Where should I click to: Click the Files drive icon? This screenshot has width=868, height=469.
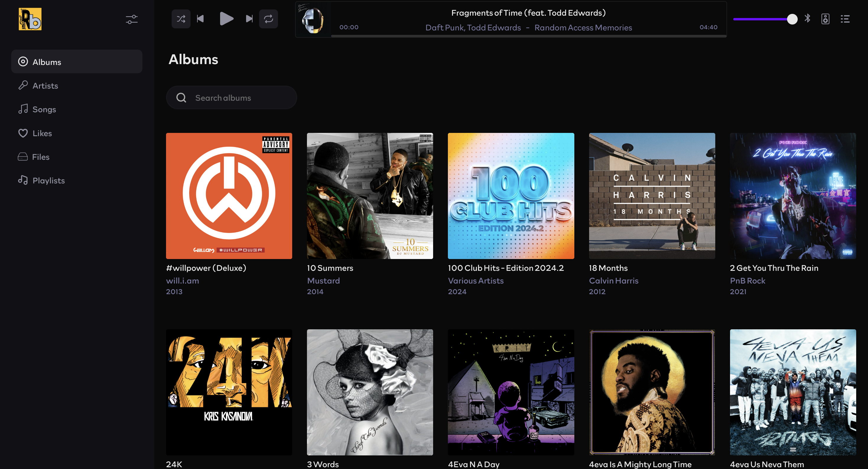tap(22, 157)
